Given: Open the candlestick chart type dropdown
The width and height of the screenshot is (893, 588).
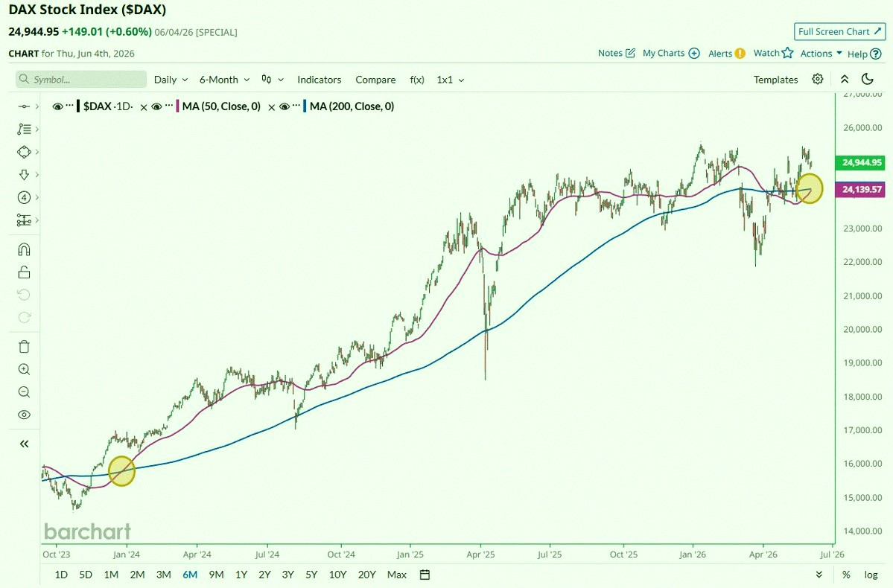Looking at the screenshot, I should coord(273,79).
